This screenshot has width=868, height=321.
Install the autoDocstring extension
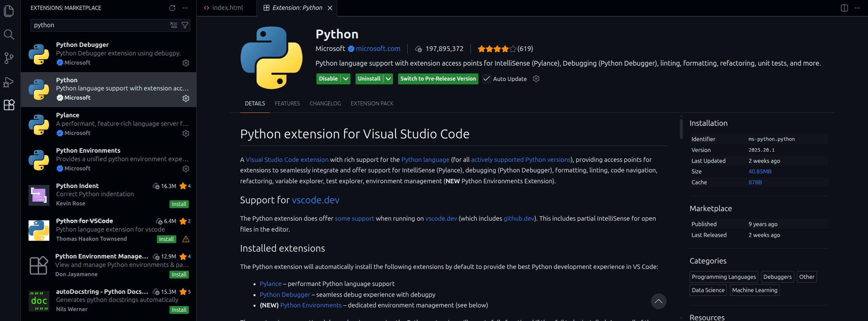click(179, 310)
